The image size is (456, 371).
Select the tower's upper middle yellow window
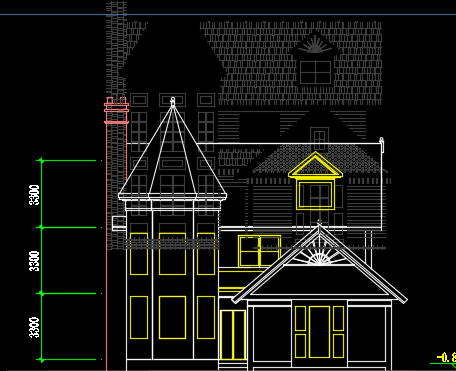coord(172,254)
